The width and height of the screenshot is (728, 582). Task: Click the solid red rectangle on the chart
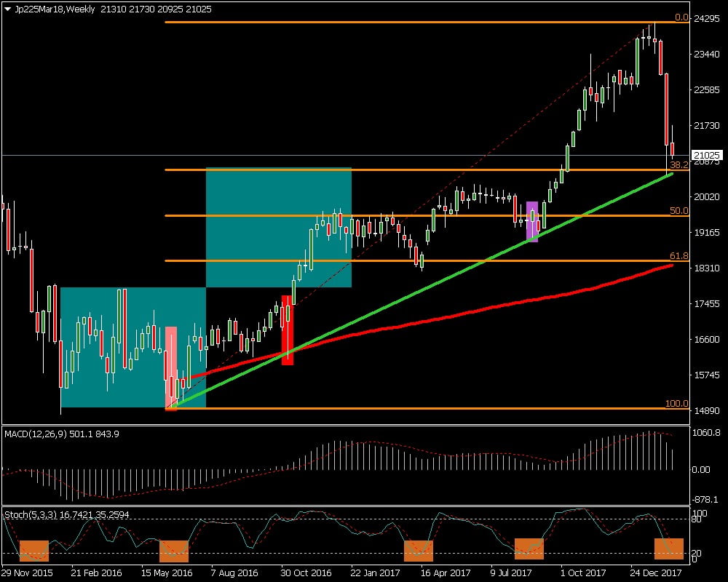(x=288, y=330)
